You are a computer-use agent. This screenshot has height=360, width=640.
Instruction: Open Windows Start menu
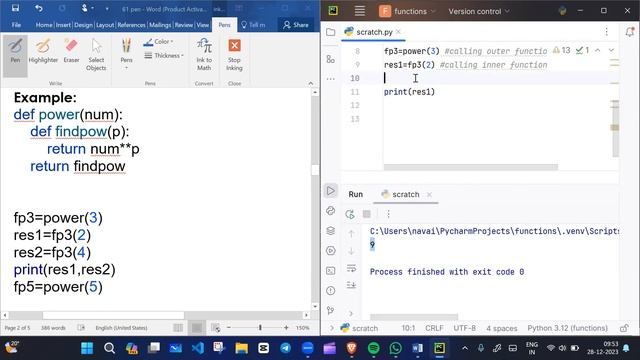pos(87,348)
